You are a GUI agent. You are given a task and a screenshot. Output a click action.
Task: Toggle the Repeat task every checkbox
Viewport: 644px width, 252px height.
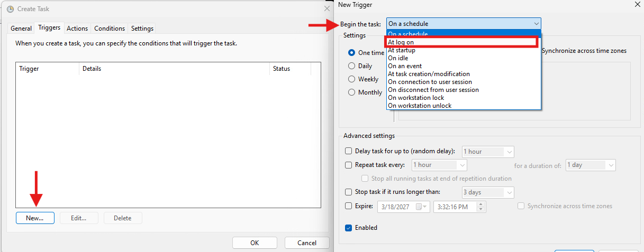pyautogui.click(x=348, y=165)
